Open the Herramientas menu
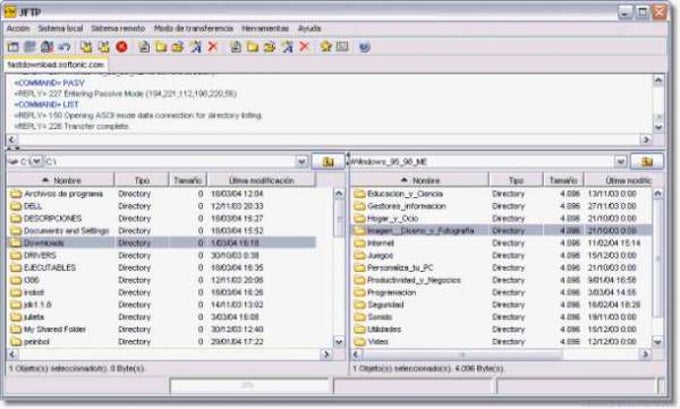 pyautogui.click(x=265, y=28)
